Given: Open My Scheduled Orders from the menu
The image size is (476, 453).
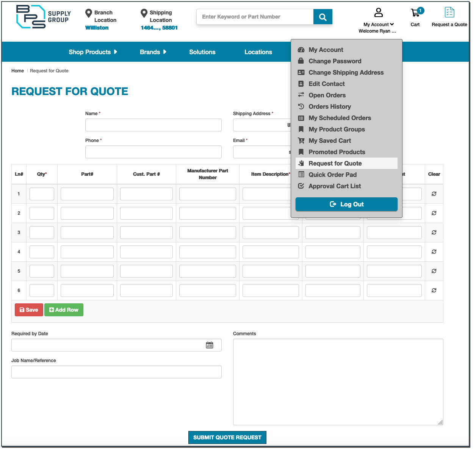Looking at the screenshot, I should click(340, 118).
